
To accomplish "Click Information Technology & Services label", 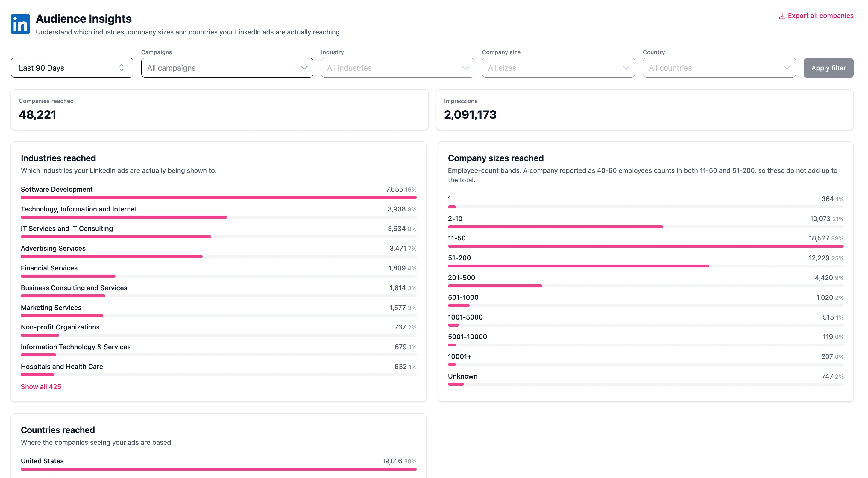I will (76, 347).
